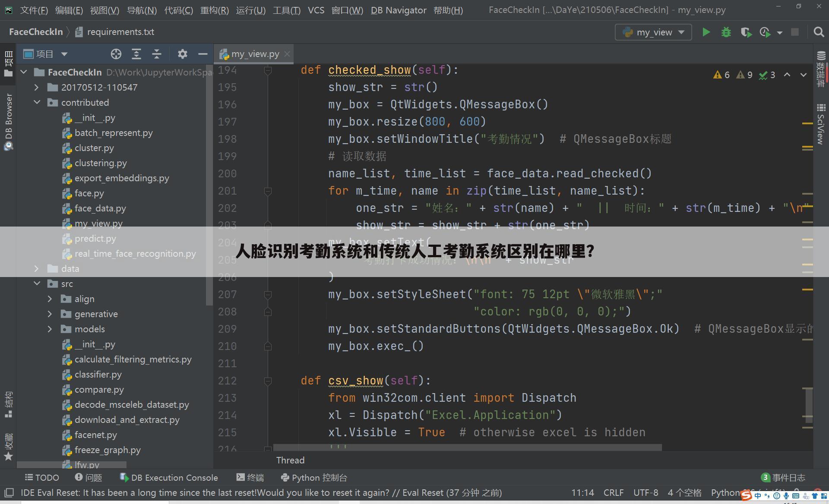The height and width of the screenshot is (504, 829).
Task: Click the 3 typos inspection indicator
Action: [x=767, y=75]
